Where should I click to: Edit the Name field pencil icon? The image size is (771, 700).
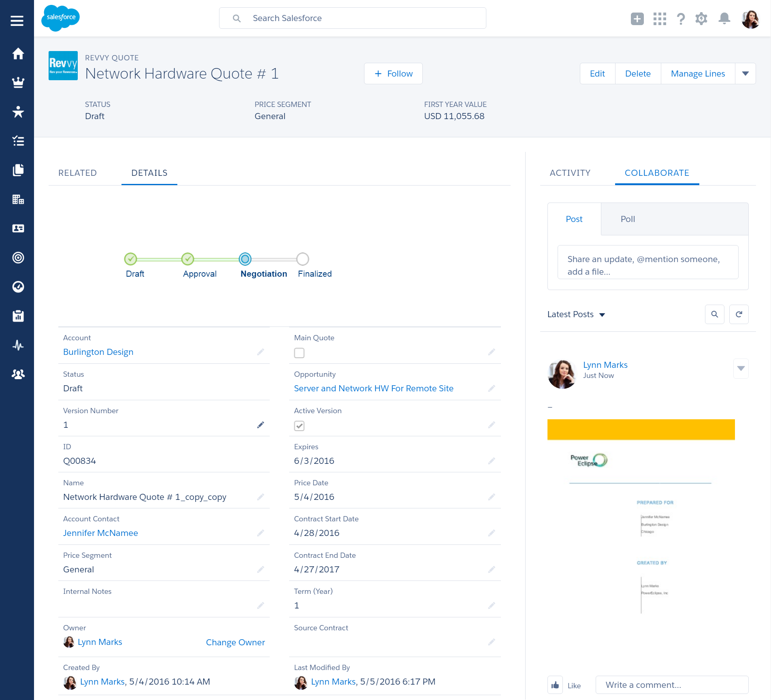coord(260,497)
